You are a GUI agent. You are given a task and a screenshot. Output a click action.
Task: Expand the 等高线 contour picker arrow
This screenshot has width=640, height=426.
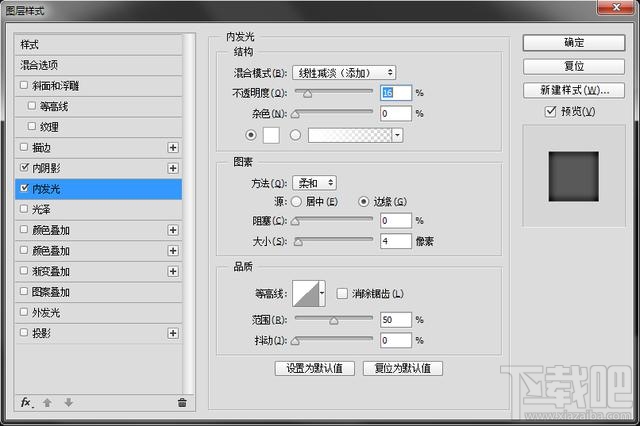click(322, 293)
